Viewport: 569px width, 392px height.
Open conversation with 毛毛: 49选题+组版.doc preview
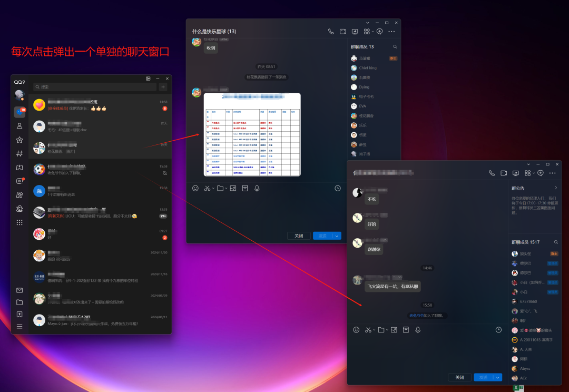click(100, 126)
